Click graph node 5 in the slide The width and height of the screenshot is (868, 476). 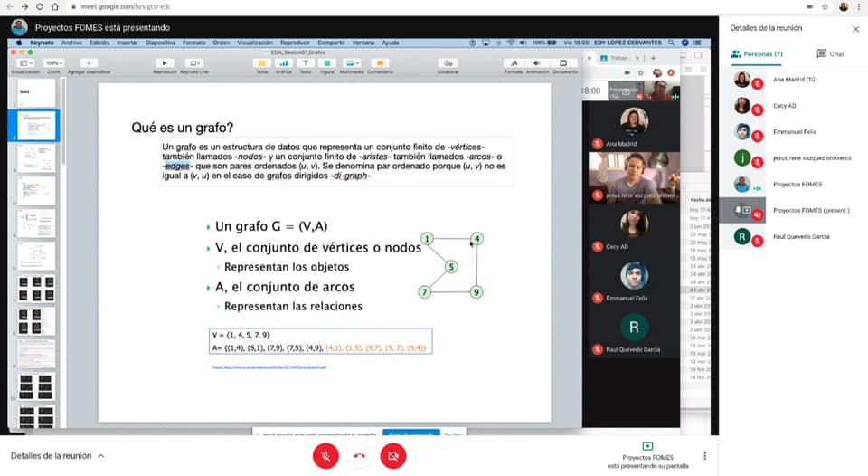pos(451,267)
